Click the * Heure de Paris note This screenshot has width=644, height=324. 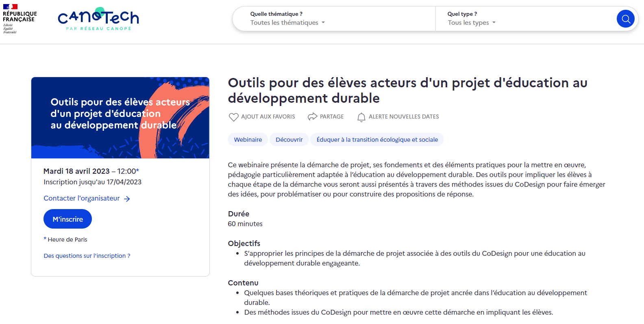point(65,240)
